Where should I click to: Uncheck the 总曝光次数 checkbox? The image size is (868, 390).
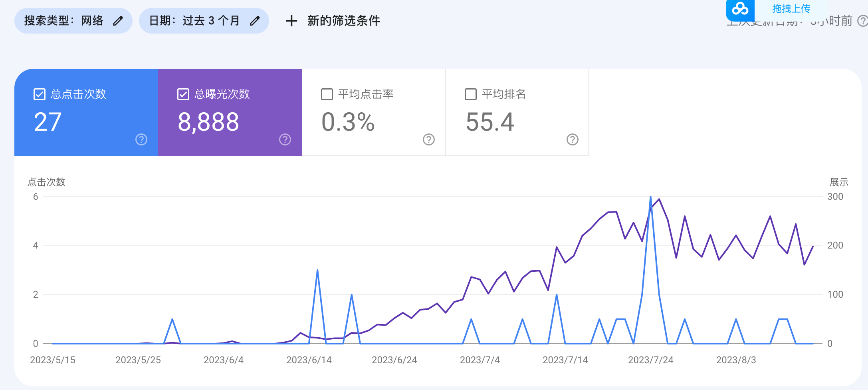(x=183, y=94)
